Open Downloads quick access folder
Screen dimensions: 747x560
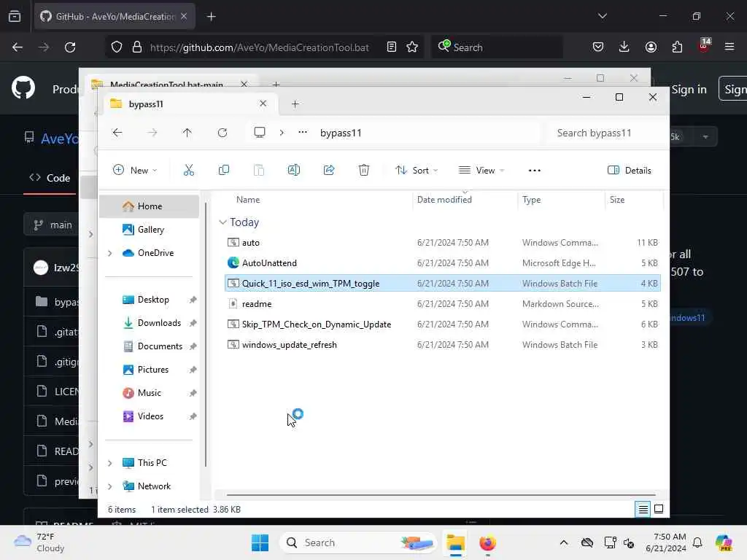click(x=149, y=323)
